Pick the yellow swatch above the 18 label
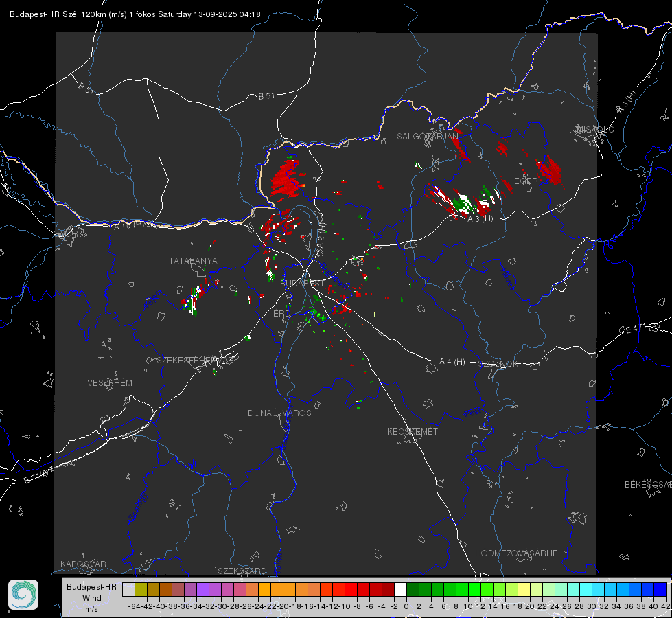This screenshot has width=672, height=618. coord(524,589)
